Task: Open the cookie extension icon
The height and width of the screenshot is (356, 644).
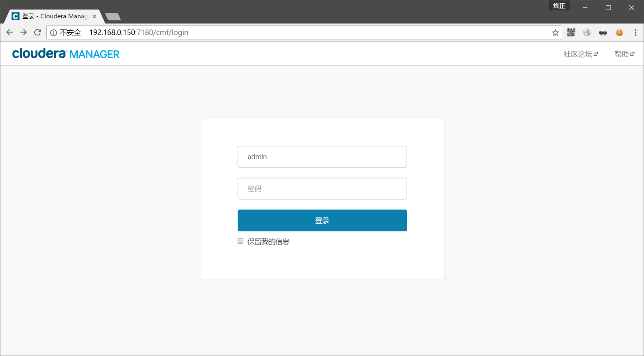Action: 619,33
